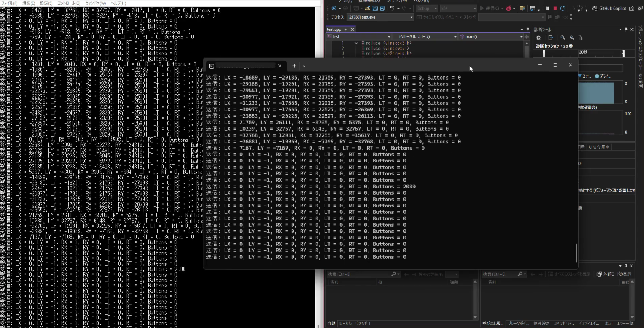Switch to the Error List tab
This screenshot has width=644, height=328.
click(x=624, y=323)
